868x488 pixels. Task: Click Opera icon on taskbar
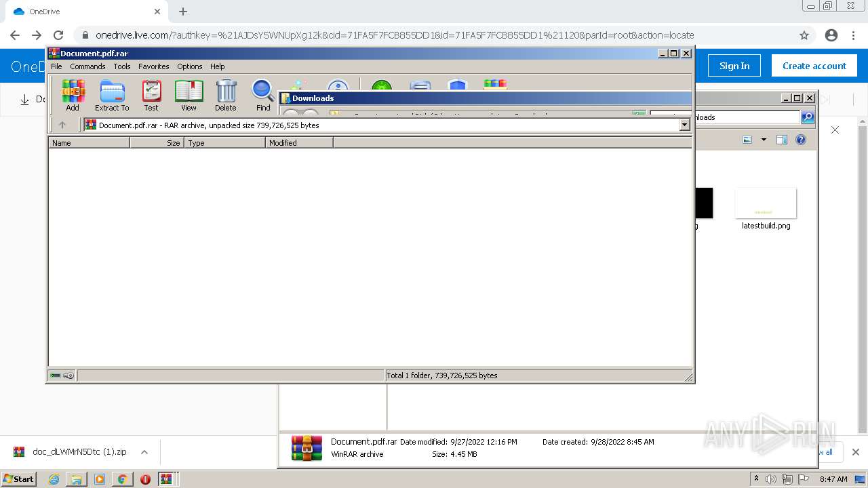click(145, 479)
